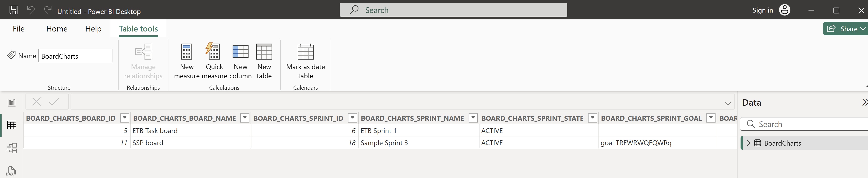
Task: Click the title bar Search box
Action: point(453,10)
